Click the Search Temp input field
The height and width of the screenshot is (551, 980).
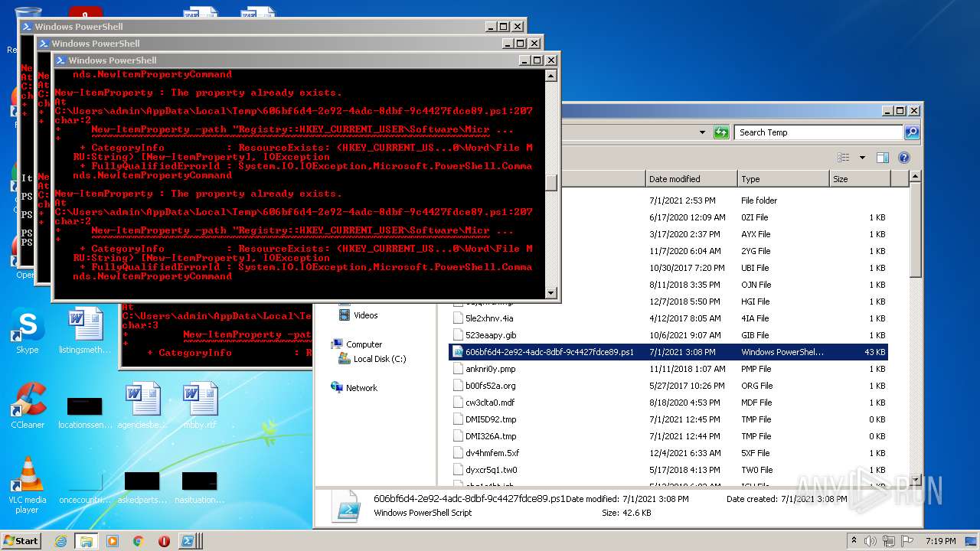818,132
